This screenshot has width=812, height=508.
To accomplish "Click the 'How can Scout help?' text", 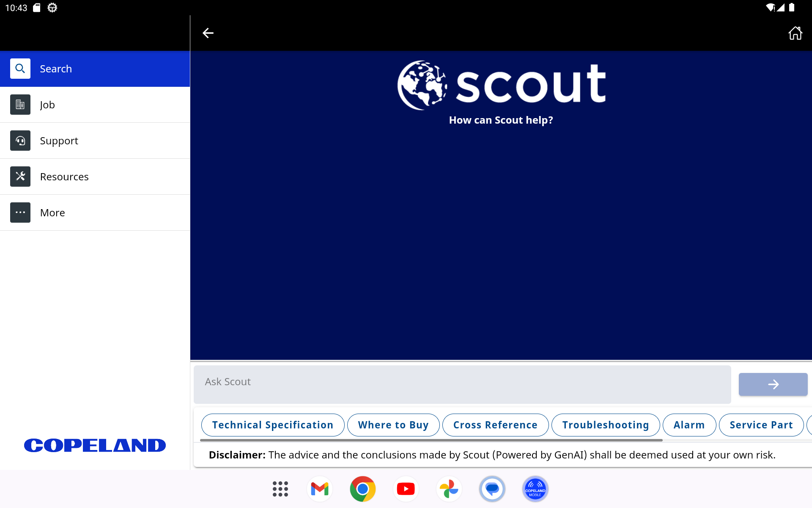I will [x=501, y=120].
